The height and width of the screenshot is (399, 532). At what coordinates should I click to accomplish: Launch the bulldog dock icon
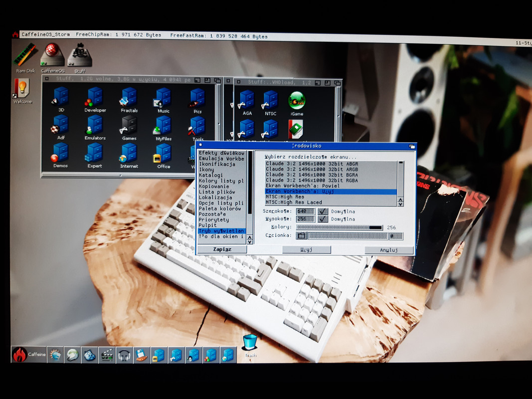pos(90,355)
